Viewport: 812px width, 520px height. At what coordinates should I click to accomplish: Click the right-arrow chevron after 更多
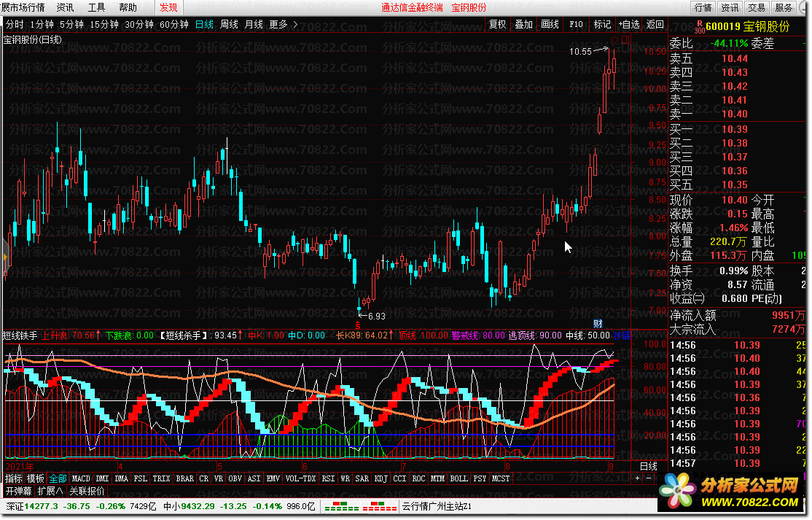(296, 24)
